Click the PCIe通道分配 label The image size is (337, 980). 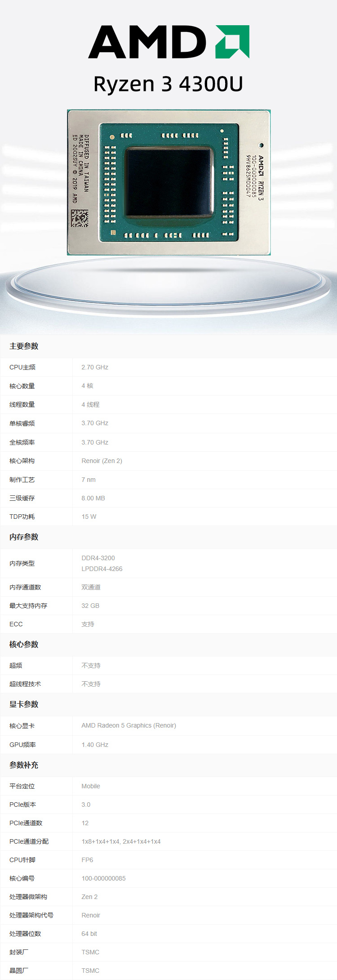pyautogui.click(x=29, y=841)
